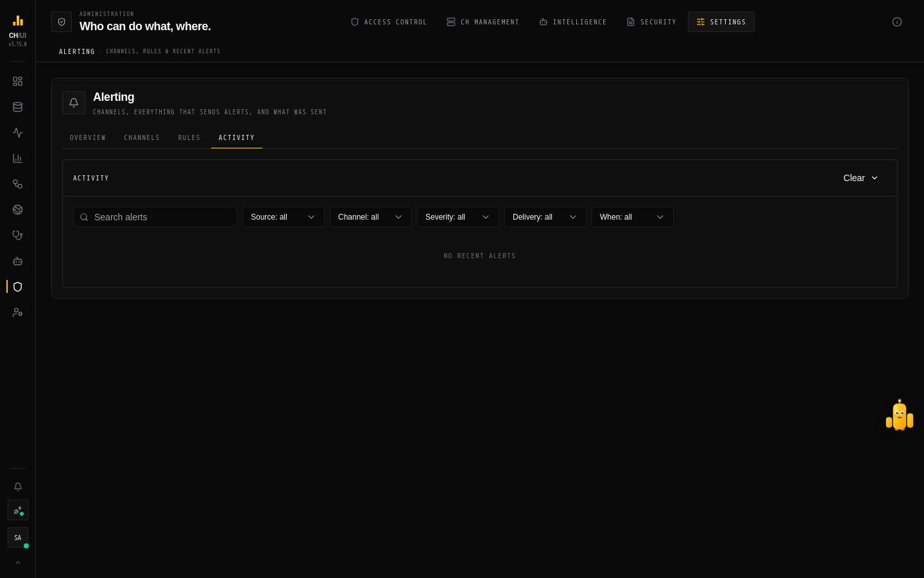Image resolution: width=924 pixels, height=578 pixels.
Task: Open the globe-style icon in sidebar
Action: tap(18, 210)
